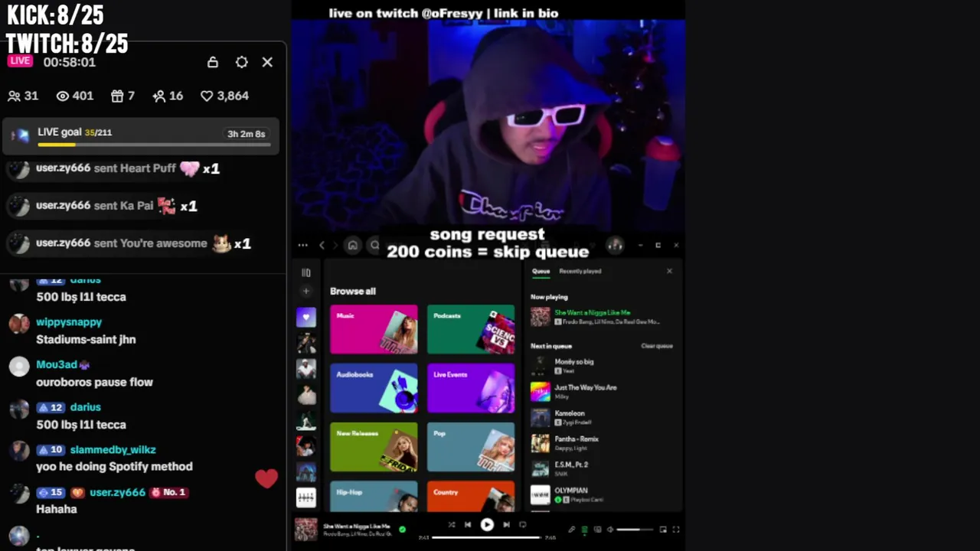Screen dimensions: 980x551
Task: Click Clear queue link
Action: [x=657, y=346]
